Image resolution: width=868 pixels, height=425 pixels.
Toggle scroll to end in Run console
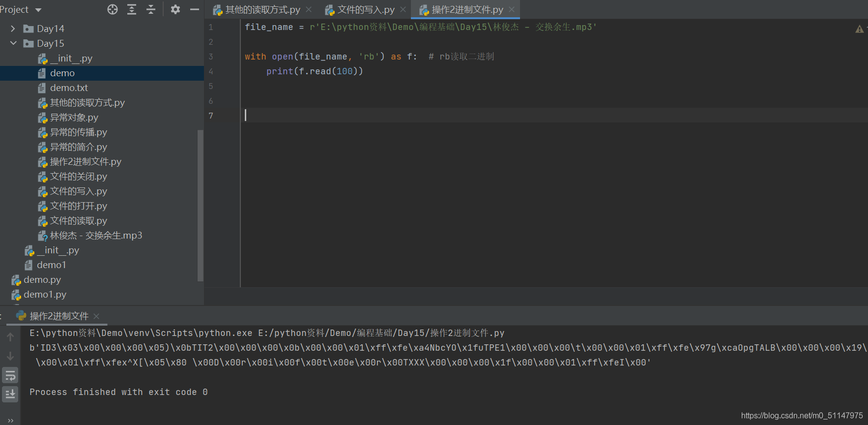[x=10, y=394]
